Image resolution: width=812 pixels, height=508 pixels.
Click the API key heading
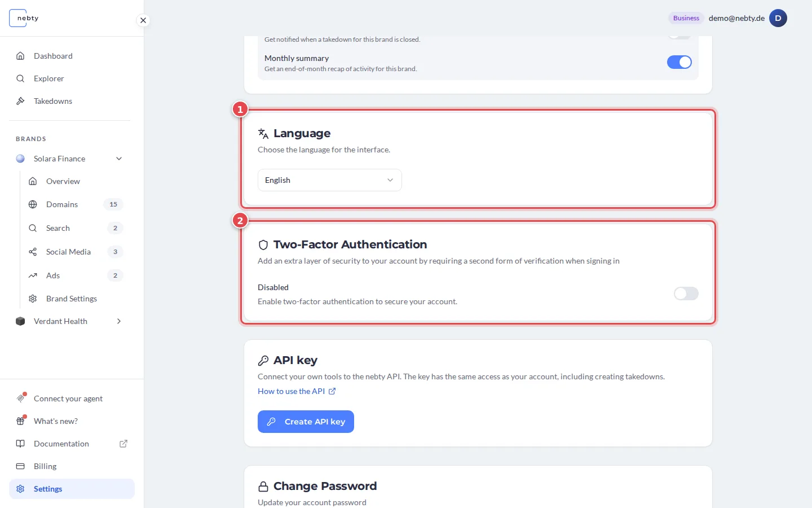click(295, 360)
